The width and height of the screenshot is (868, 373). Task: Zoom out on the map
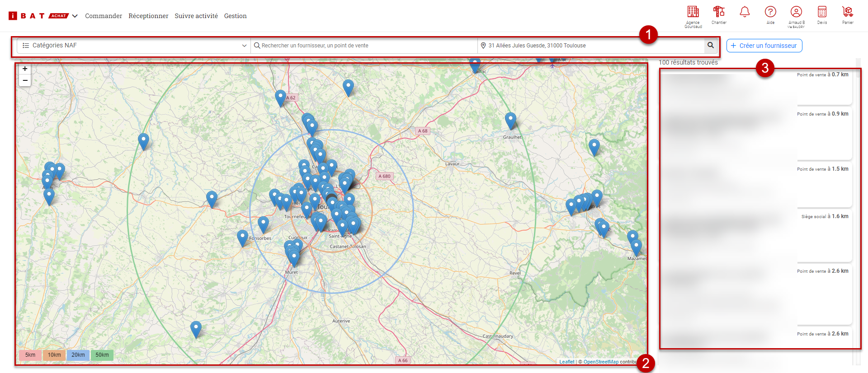25,80
